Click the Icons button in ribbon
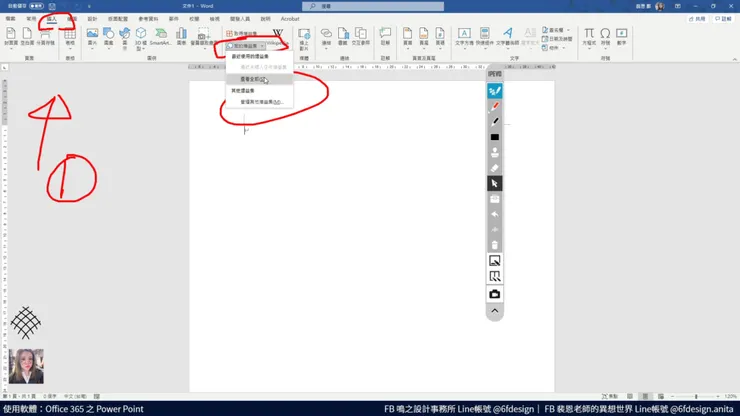Image resolution: width=740 pixels, height=416 pixels. [x=125, y=38]
